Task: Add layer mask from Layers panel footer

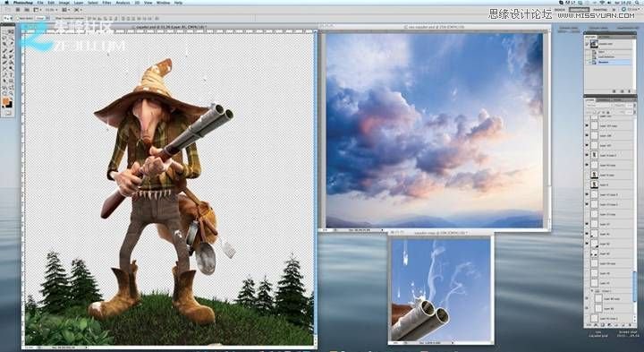Action: (x=603, y=325)
